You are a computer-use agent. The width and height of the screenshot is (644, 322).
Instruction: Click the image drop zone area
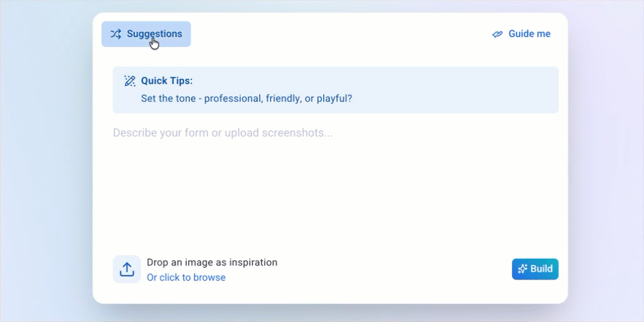[x=127, y=269]
